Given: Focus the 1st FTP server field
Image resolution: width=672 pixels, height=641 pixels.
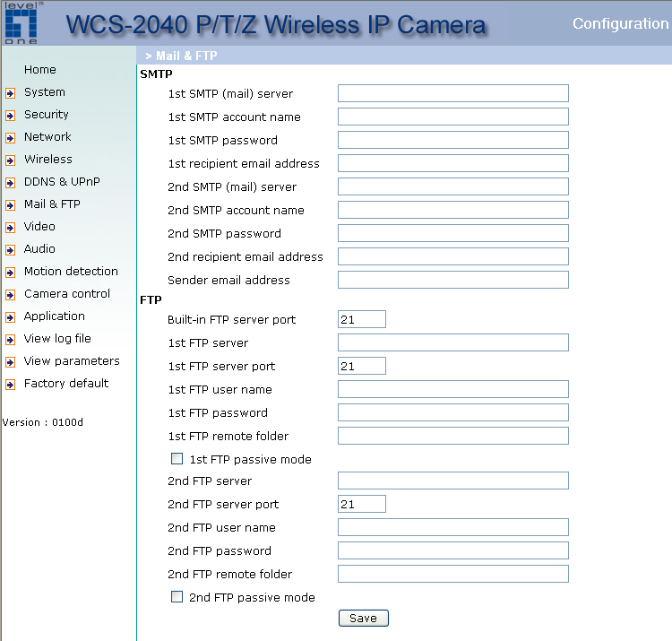Looking at the screenshot, I should (x=453, y=342).
